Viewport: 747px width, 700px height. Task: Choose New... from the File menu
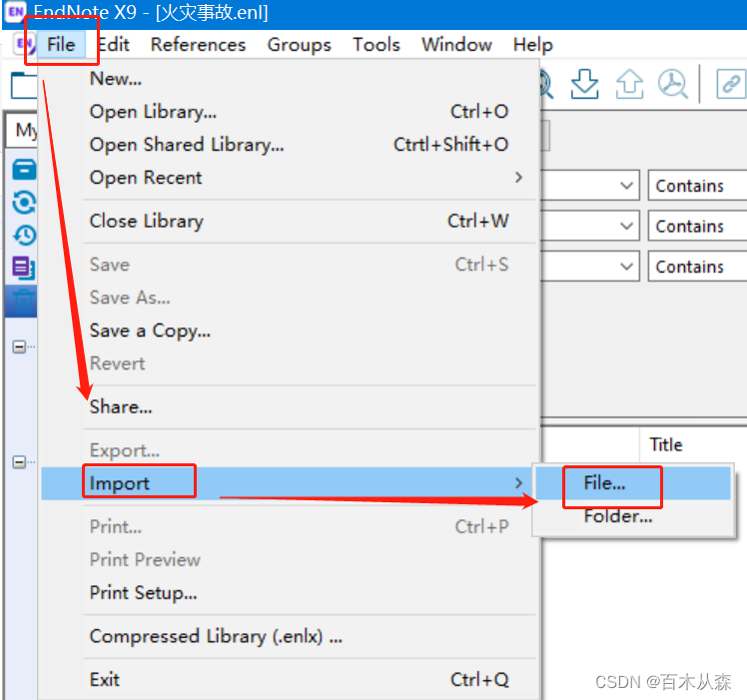tap(289, 78)
